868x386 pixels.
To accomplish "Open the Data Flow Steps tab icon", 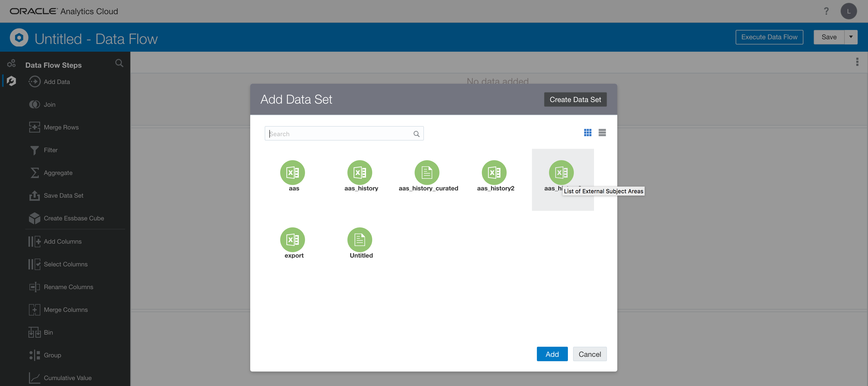I will pyautogui.click(x=11, y=81).
